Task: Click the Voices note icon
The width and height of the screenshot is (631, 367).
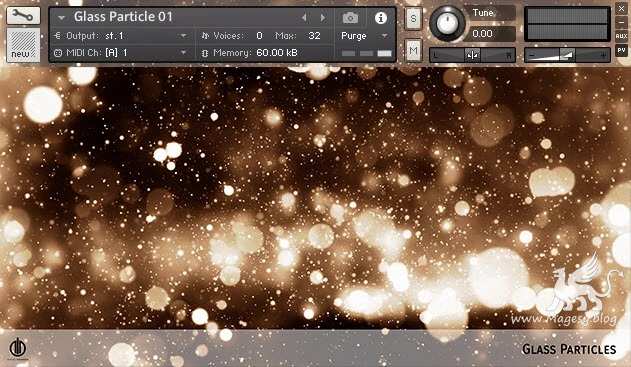Action: click(x=205, y=36)
